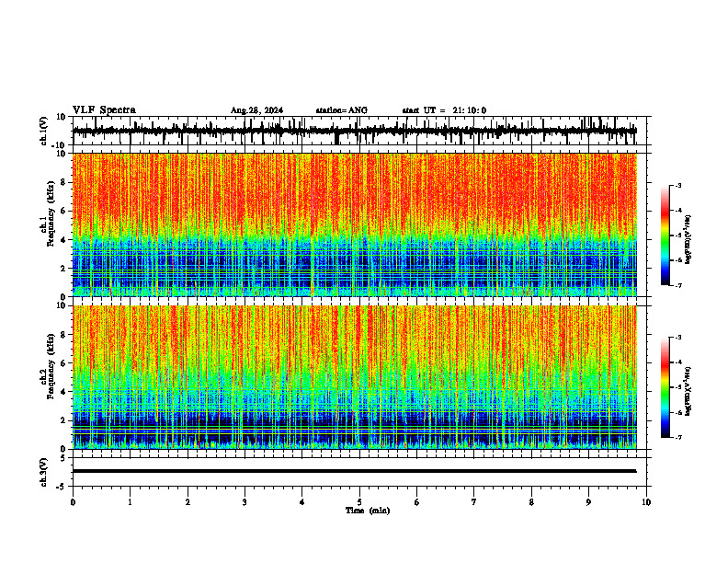This screenshot has height=563, width=728.
Task: Click tick label "9" on the Time axis
Action: (588, 502)
